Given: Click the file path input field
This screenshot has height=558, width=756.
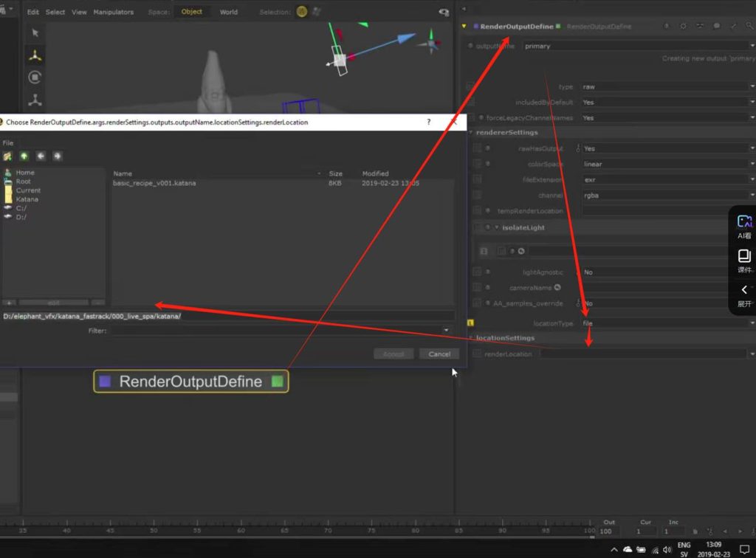Looking at the screenshot, I should pyautogui.click(x=221, y=317).
